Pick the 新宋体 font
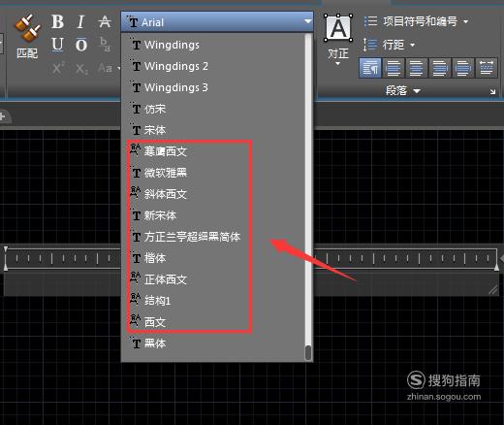Screen dimensions: 504x425 tap(213, 215)
